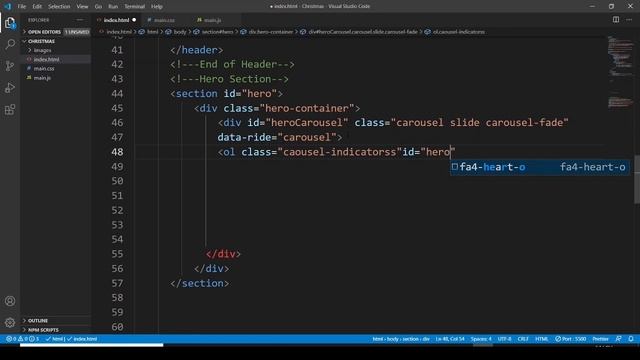Viewport: 640px width, 360px height.
Task: Click the UTF-8 encoding indicator
Action: click(x=504, y=339)
